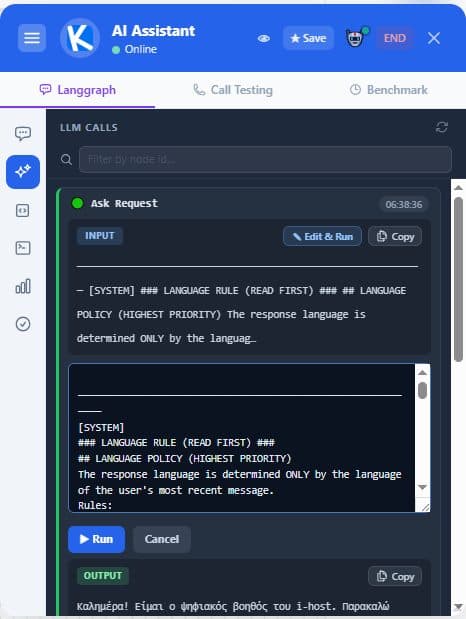Copy the OUTPUT content
Viewport: 466px width, 619px height.
coord(395,577)
